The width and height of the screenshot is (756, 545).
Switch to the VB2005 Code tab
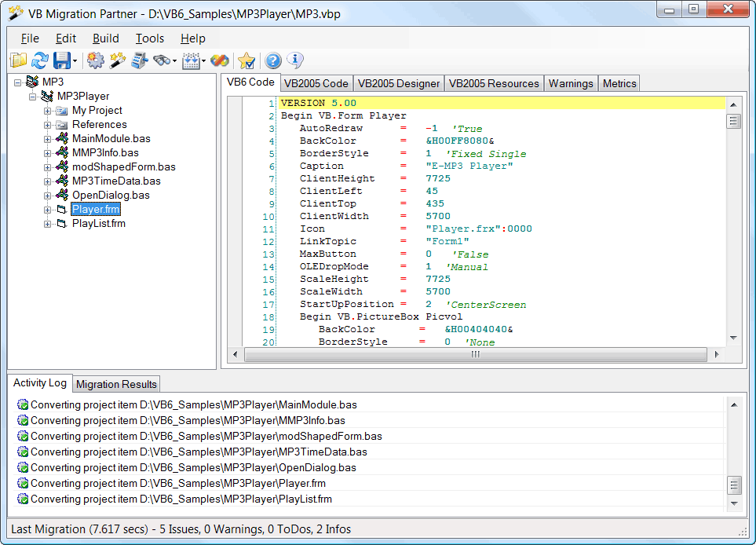pyautogui.click(x=316, y=83)
